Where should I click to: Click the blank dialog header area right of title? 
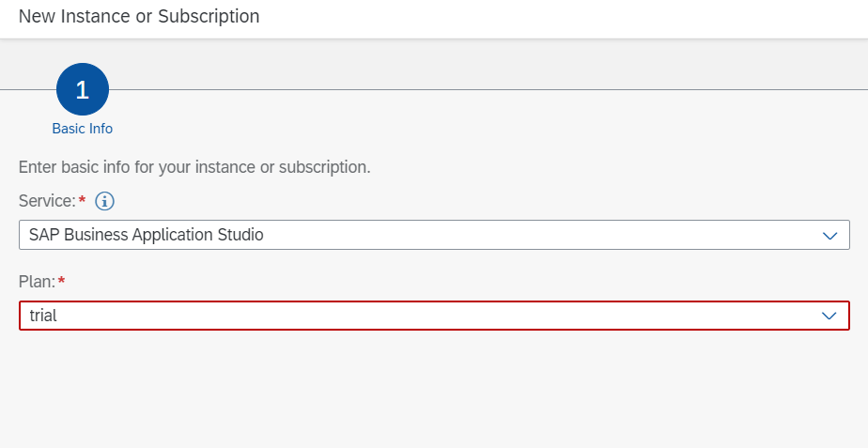564,17
